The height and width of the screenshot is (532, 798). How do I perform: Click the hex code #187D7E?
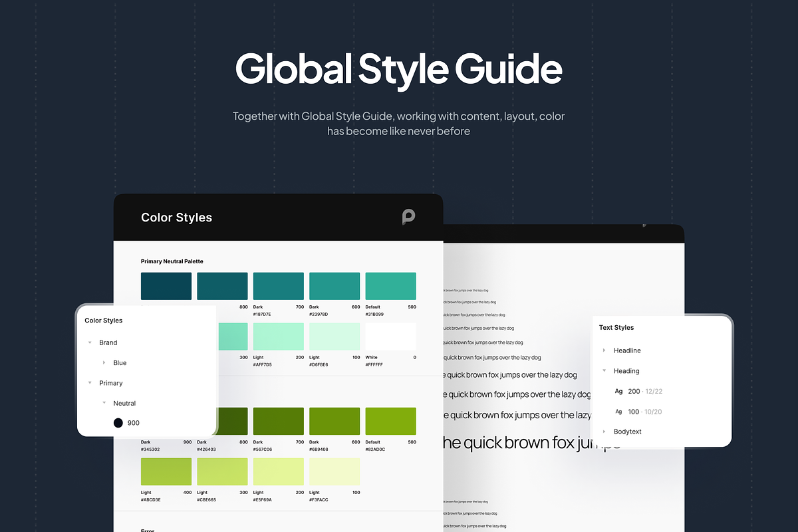pos(262,314)
